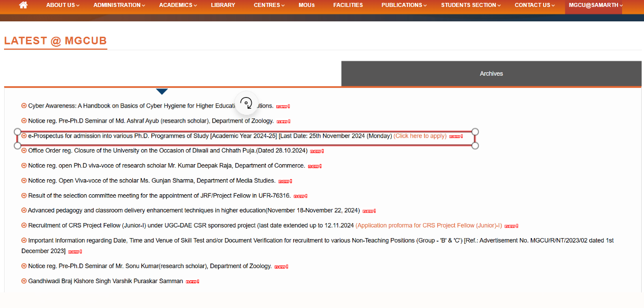Open the JRF/Project Fellow selection result notice
This screenshot has width=644, height=308.
159,196
